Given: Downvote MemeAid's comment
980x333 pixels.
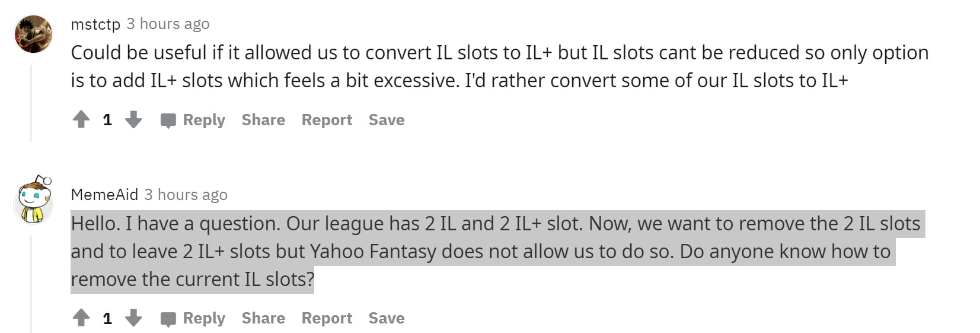Looking at the screenshot, I should click(133, 318).
